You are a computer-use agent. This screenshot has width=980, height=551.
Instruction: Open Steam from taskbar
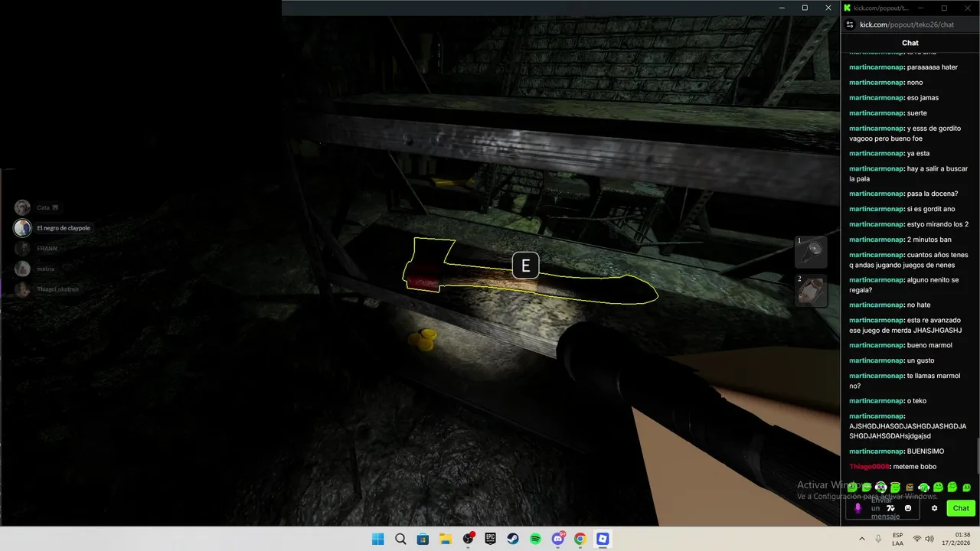point(513,539)
